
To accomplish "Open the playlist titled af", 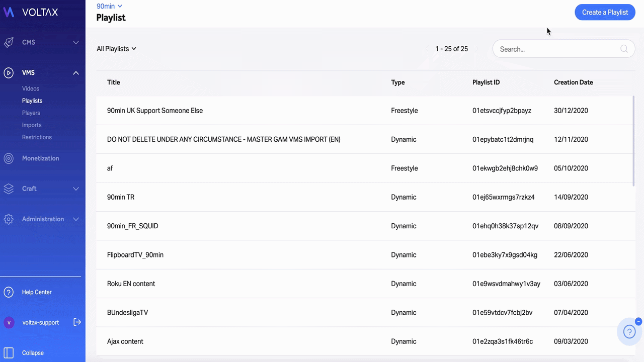I will click(110, 168).
